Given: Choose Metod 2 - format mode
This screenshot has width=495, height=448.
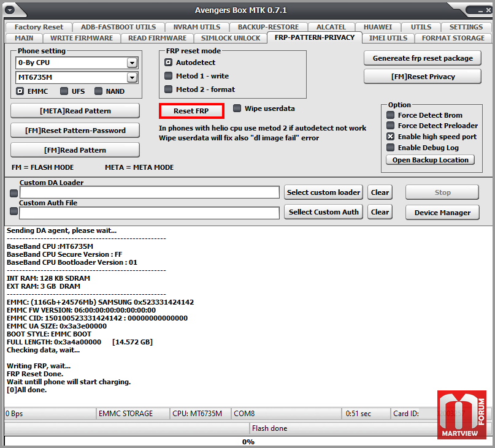Looking at the screenshot, I should (169, 89).
